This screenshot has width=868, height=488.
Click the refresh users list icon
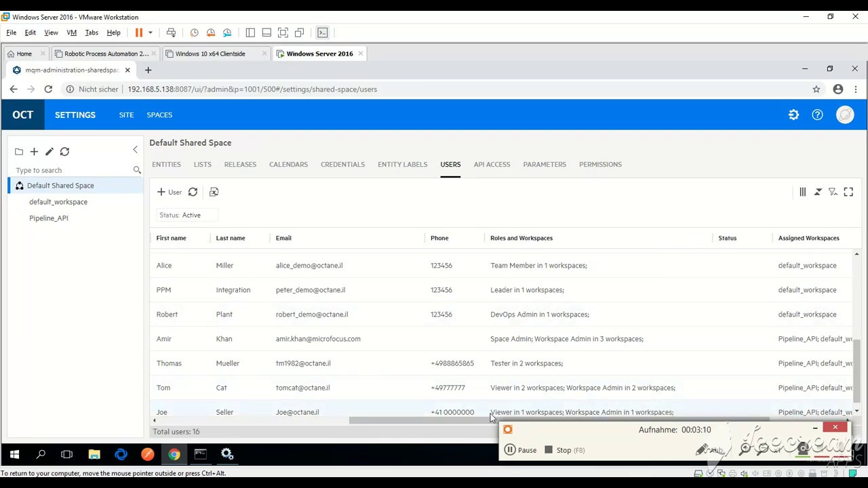(x=193, y=192)
